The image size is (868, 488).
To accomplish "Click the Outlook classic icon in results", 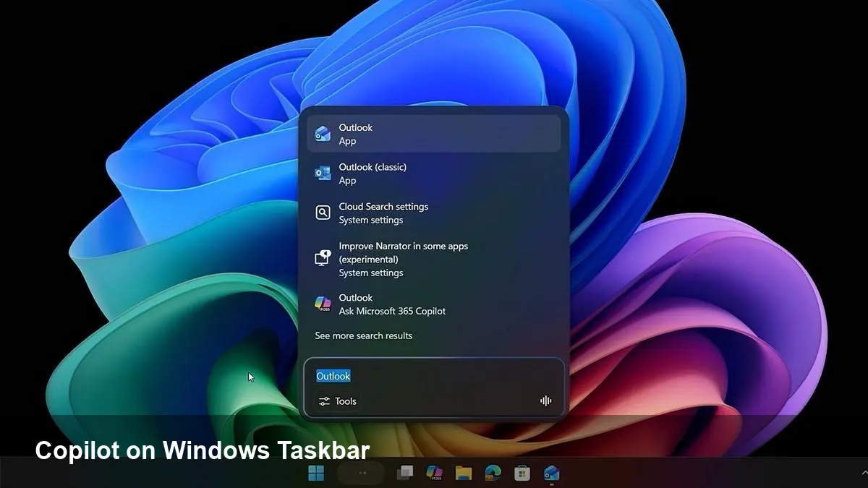I will [323, 174].
